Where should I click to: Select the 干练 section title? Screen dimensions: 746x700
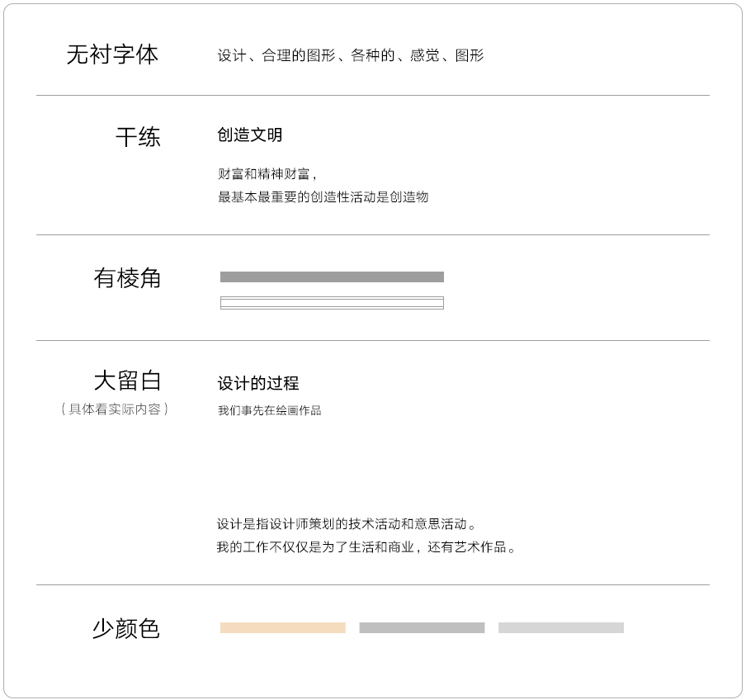pyautogui.click(x=138, y=137)
